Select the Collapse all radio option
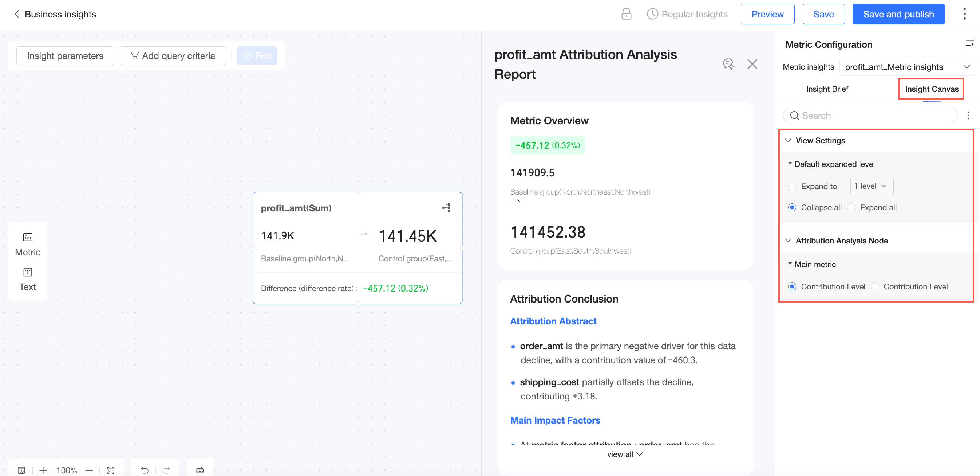 tap(792, 207)
